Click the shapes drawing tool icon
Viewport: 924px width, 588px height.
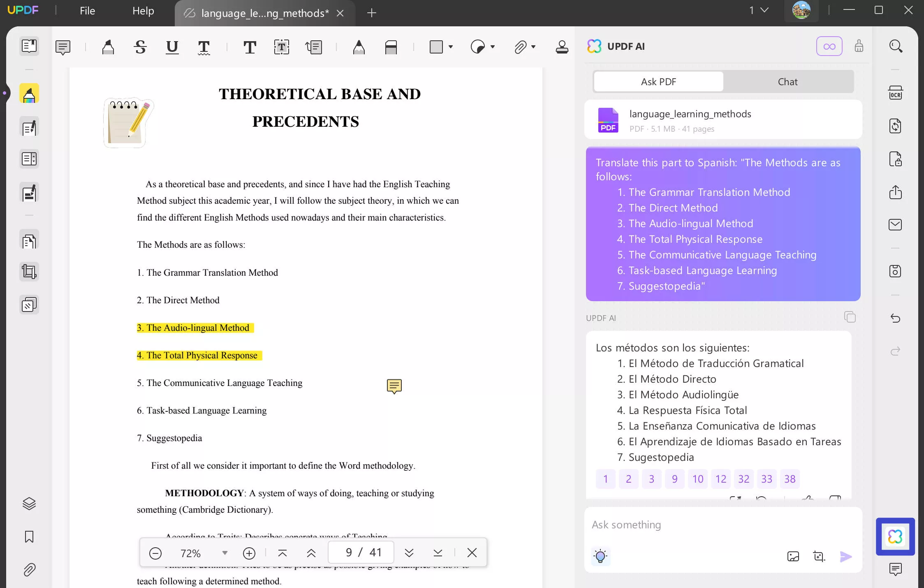coord(436,46)
